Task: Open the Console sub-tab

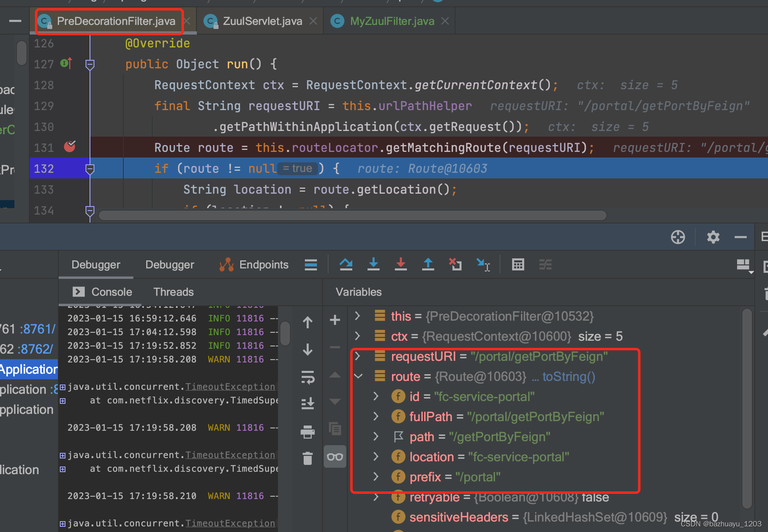Action: [x=102, y=292]
